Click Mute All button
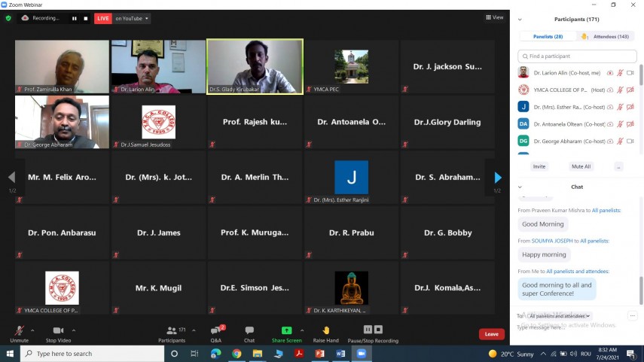The image size is (644, 362). 581,166
